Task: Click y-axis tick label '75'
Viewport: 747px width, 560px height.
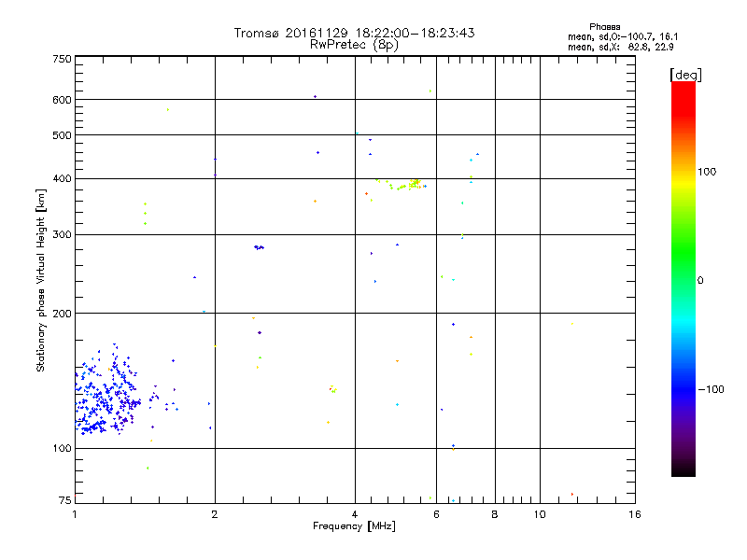Action: point(65,500)
